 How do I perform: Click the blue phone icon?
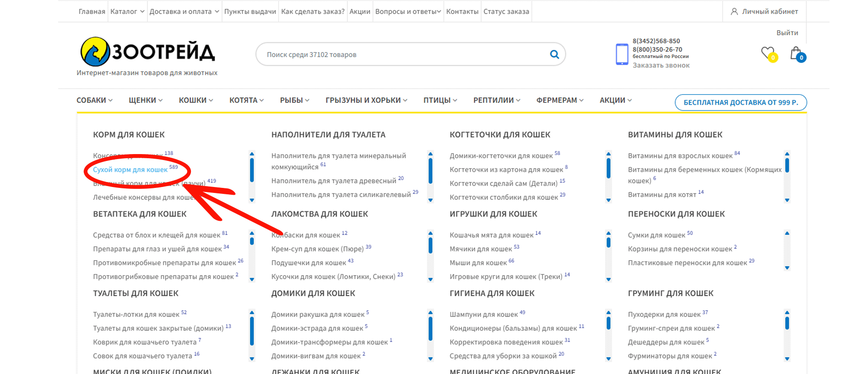[622, 54]
